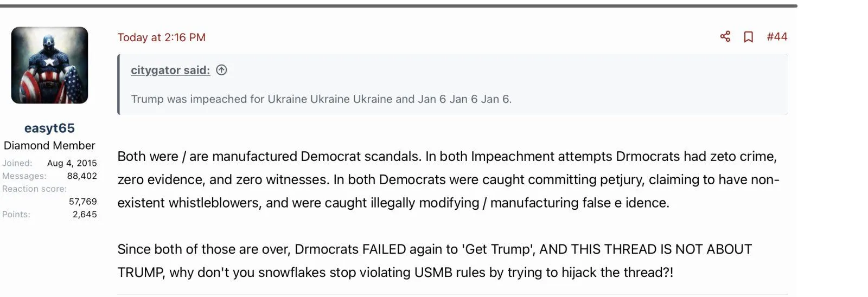
Task: Open the Captain America avatar of easyt65
Action: [x=49, y=65]
